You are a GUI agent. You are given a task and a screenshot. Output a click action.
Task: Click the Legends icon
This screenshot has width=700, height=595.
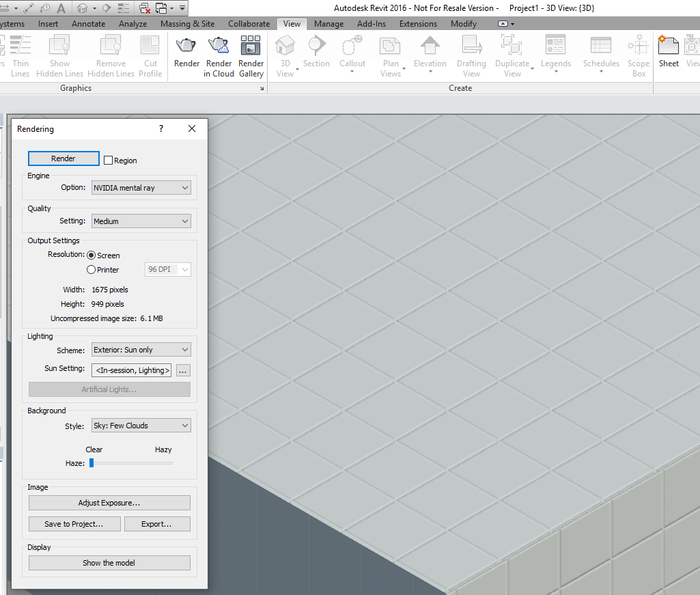coord(555,46)
